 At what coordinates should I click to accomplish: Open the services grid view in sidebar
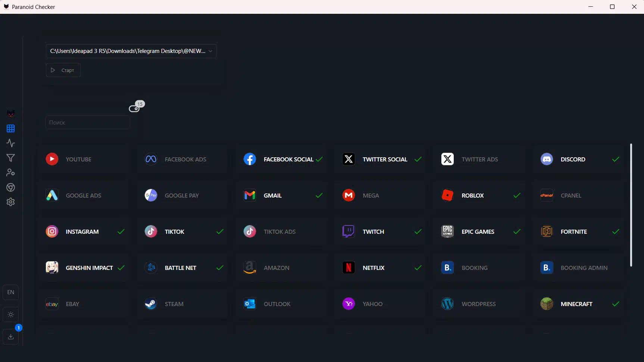tap(10, 129)
